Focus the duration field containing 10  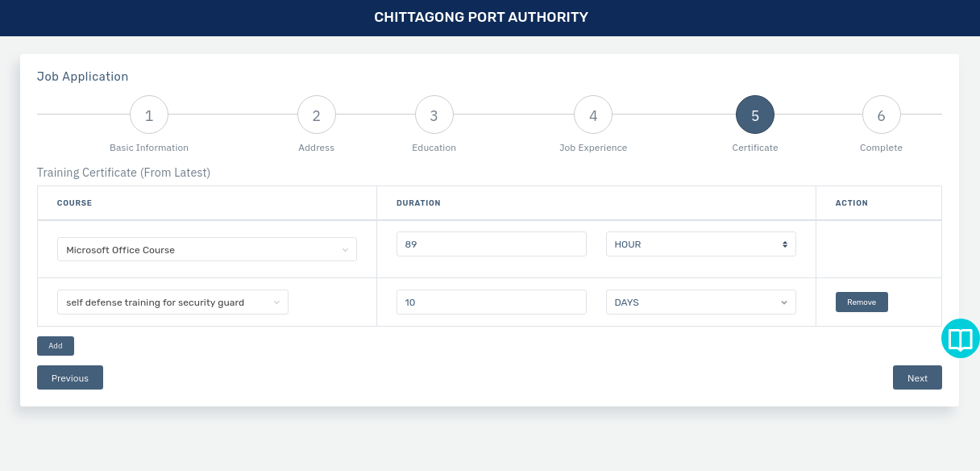(x=492, y=302)
